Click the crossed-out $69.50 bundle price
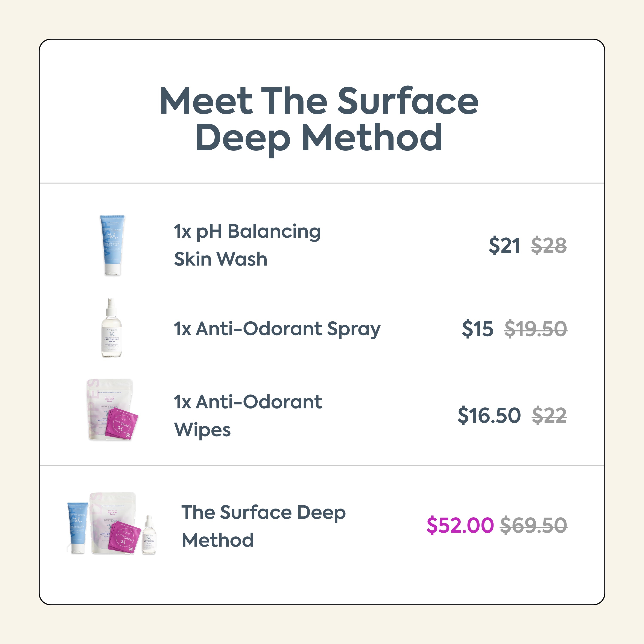644x644 pixels. click(x=533, y=526)
